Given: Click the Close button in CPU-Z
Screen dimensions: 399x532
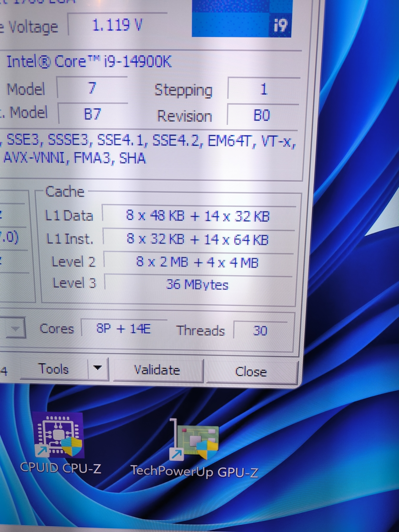Looking at the screenshot, I should point(251,372).
